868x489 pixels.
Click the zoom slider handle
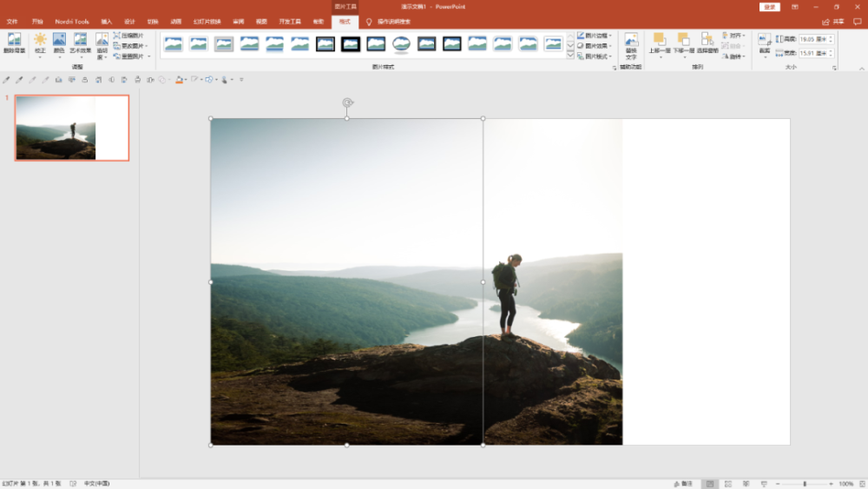805,484
